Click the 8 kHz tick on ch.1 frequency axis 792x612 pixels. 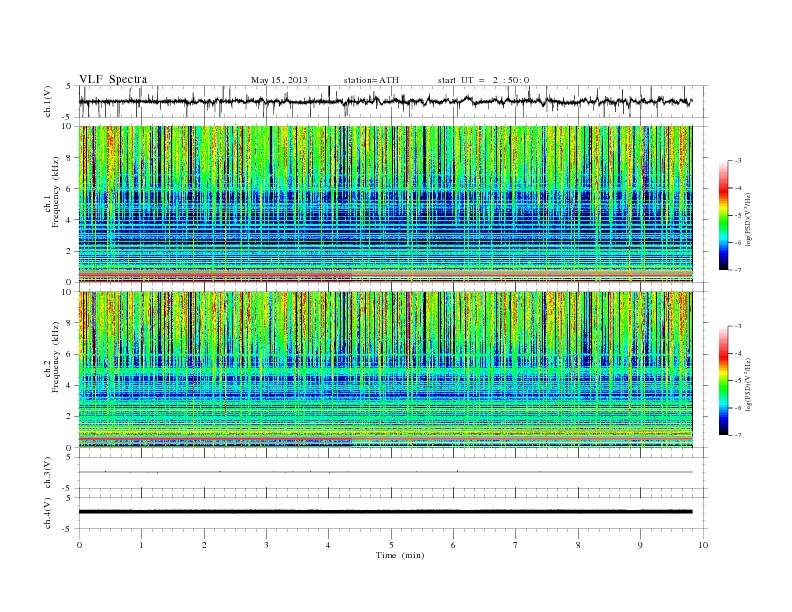pos(69,158)
